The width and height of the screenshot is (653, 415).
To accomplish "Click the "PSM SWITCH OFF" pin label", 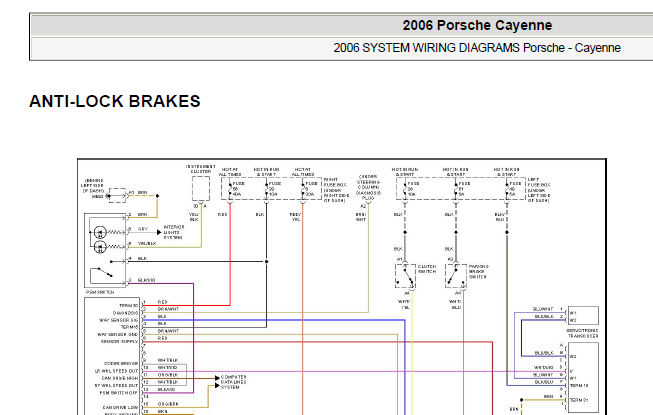I will tap(119, 393).
